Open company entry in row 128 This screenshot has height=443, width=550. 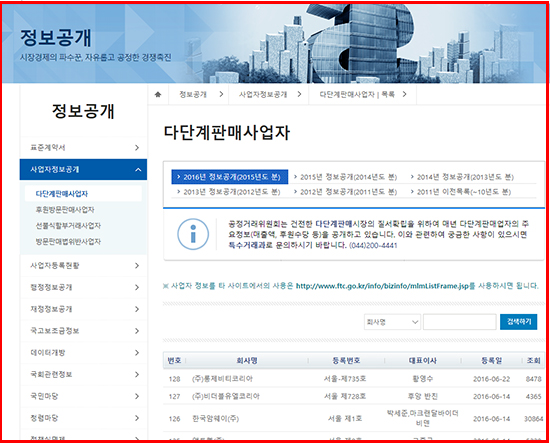(x=222, y=379)
